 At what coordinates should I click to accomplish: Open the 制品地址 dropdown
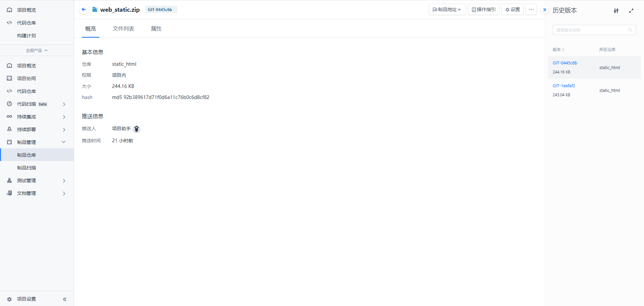click(x=447, y=9)
